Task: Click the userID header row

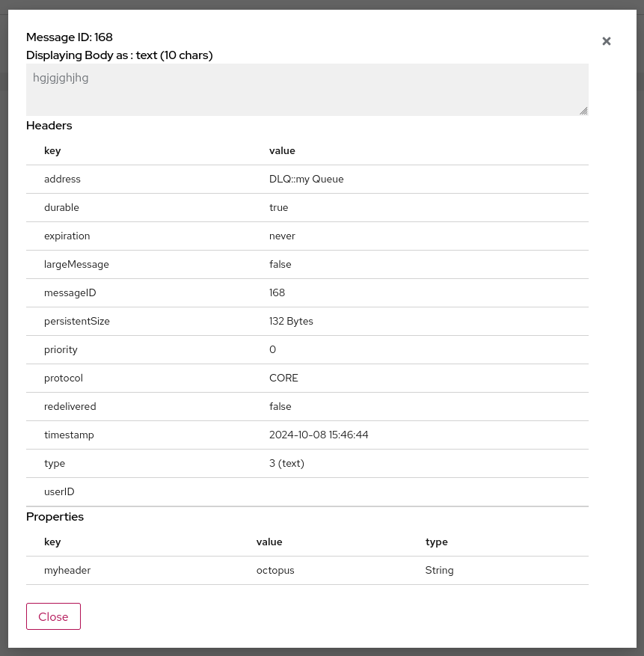Action: 59,491
